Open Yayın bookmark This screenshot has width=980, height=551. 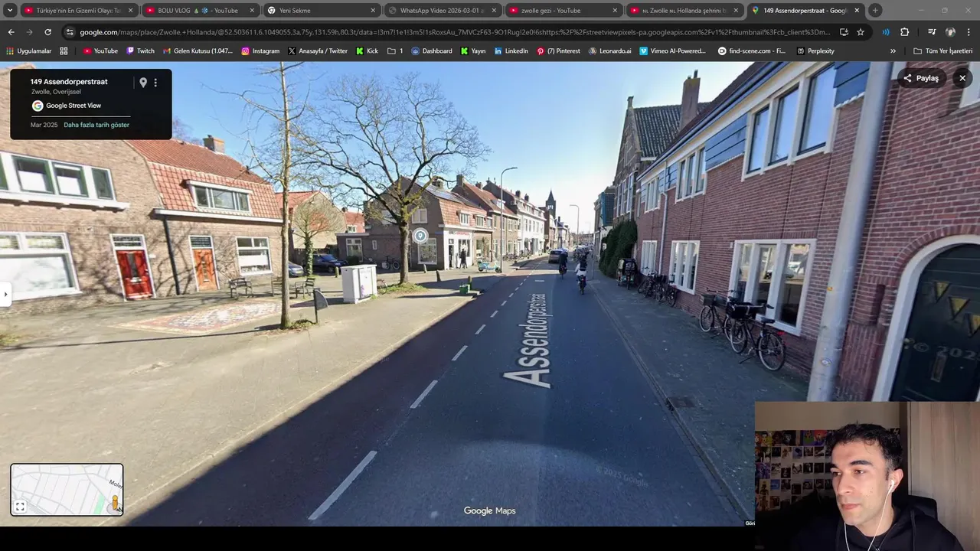click(473, 51)
